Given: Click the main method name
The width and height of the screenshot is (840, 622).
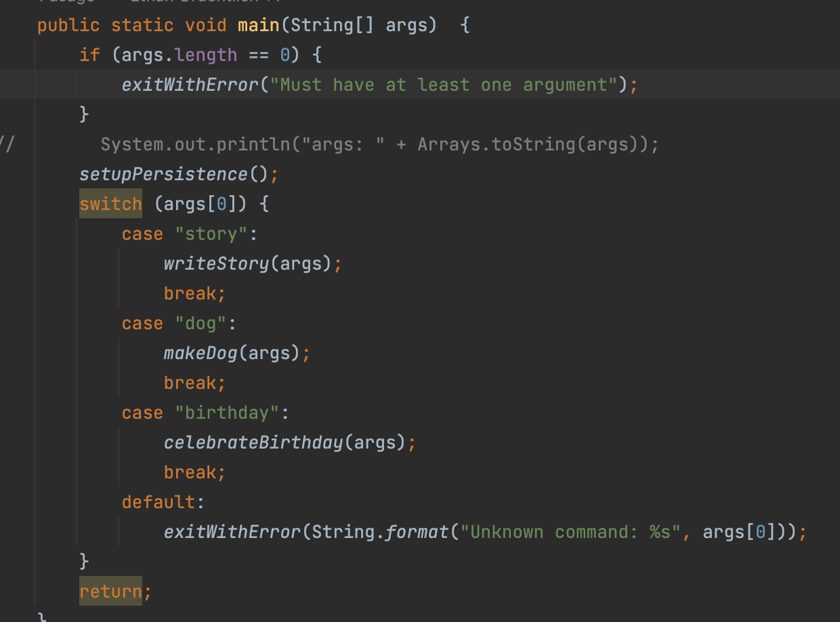Looking at the screenshot, I should coord(258,25).
